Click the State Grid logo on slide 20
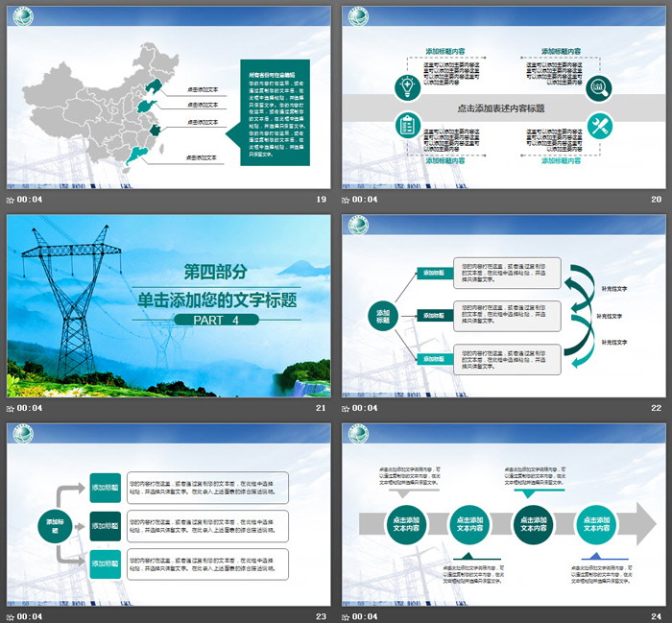Viewport: 672px width, 623px height. [358, 17]
